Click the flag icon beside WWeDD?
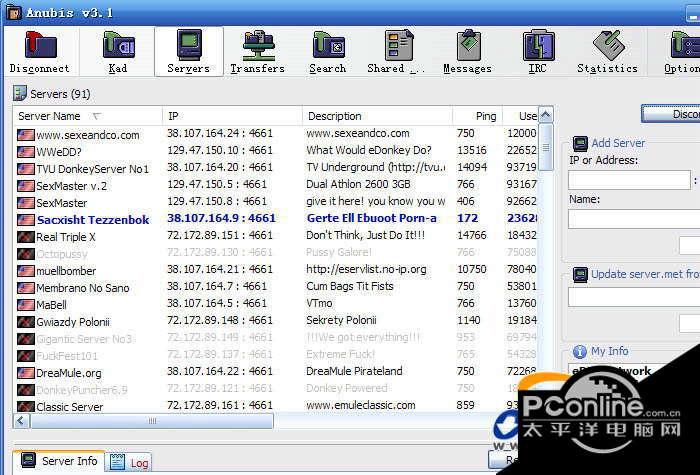700x475 pixels. point(25,152)
